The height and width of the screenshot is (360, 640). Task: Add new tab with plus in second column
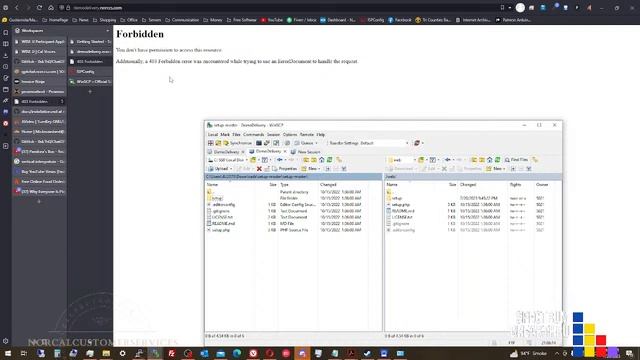point(90,91)
